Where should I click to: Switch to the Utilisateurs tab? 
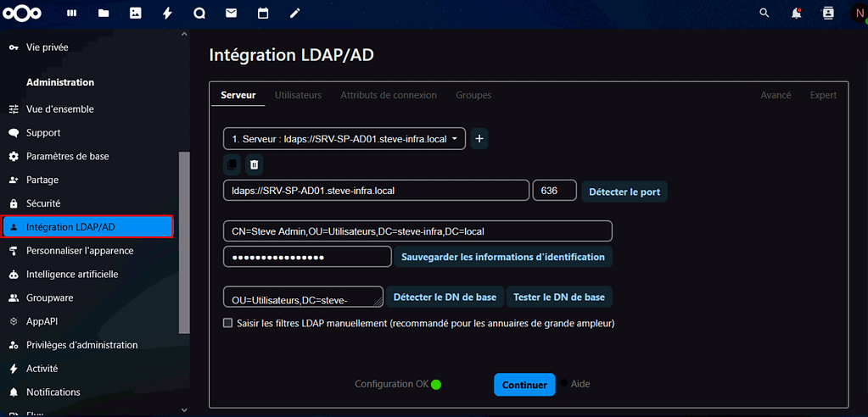click(298, 95)
